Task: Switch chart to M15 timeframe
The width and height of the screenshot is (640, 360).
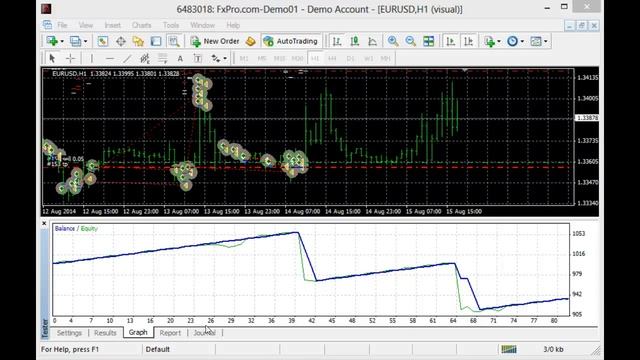Action: pos(280,58)
